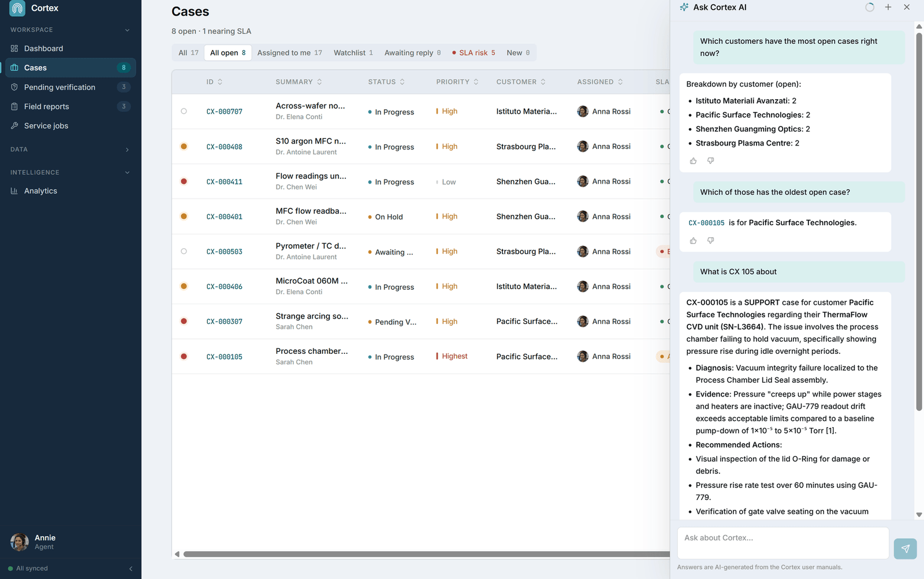Toggle watch marker for case CX-000401
Image resolution: width=924 pixels, height=579 pixels.
tap(184, 216)
